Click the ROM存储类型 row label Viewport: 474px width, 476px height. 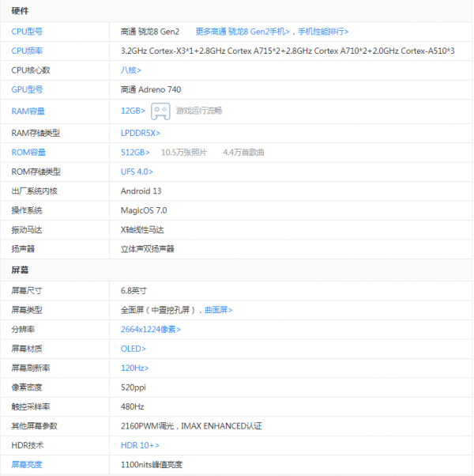coord(36,172)
